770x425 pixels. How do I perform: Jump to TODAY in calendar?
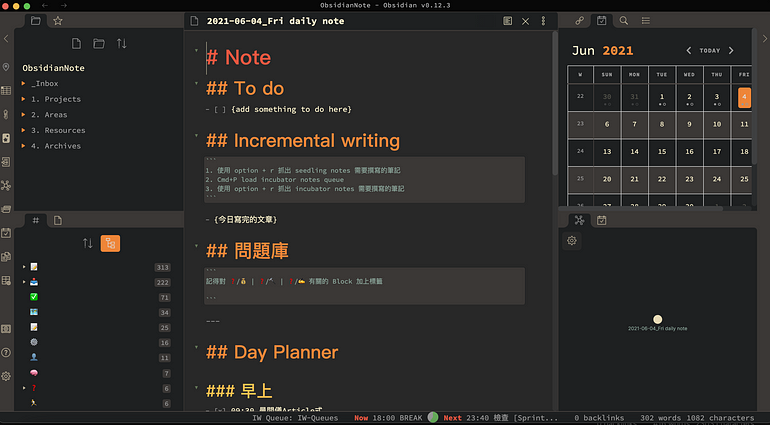point(710,51)
